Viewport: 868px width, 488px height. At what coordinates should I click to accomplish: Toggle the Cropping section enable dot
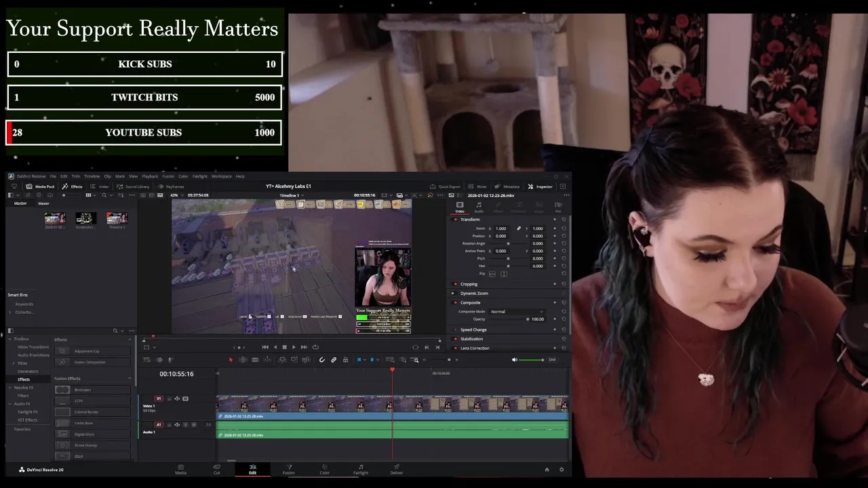[455, 284]
